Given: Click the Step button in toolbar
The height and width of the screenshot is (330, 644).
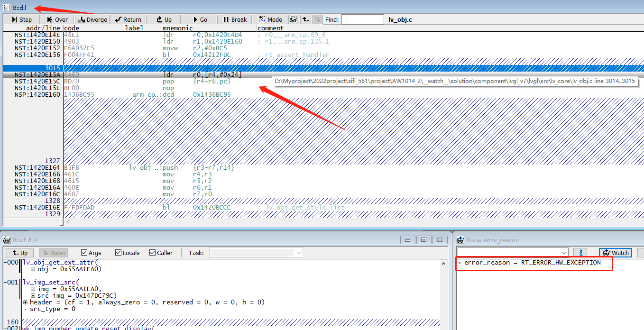Looking at the screenshot, I should (x=21, y=19).
